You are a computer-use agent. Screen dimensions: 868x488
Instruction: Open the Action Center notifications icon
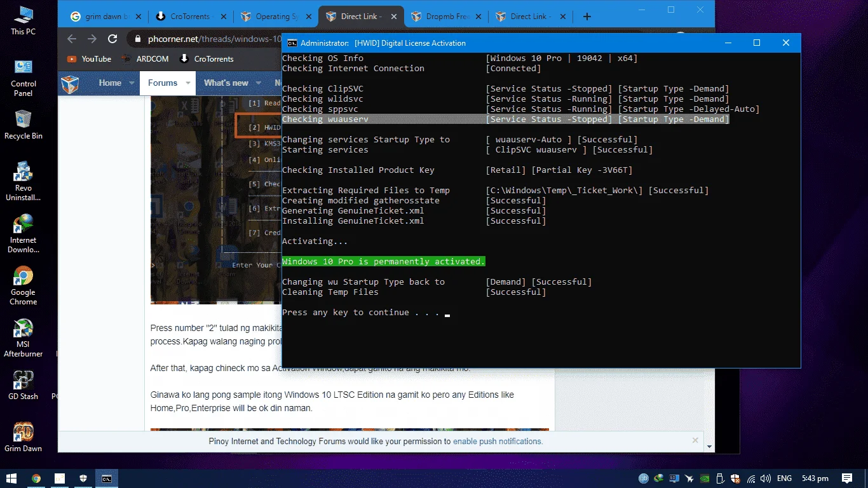[847, 478]
